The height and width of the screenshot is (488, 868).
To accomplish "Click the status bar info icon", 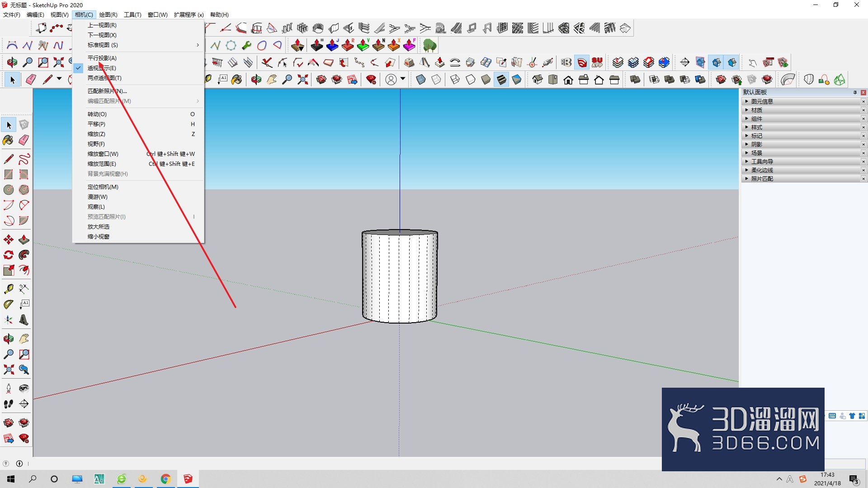I will [19, 464].
